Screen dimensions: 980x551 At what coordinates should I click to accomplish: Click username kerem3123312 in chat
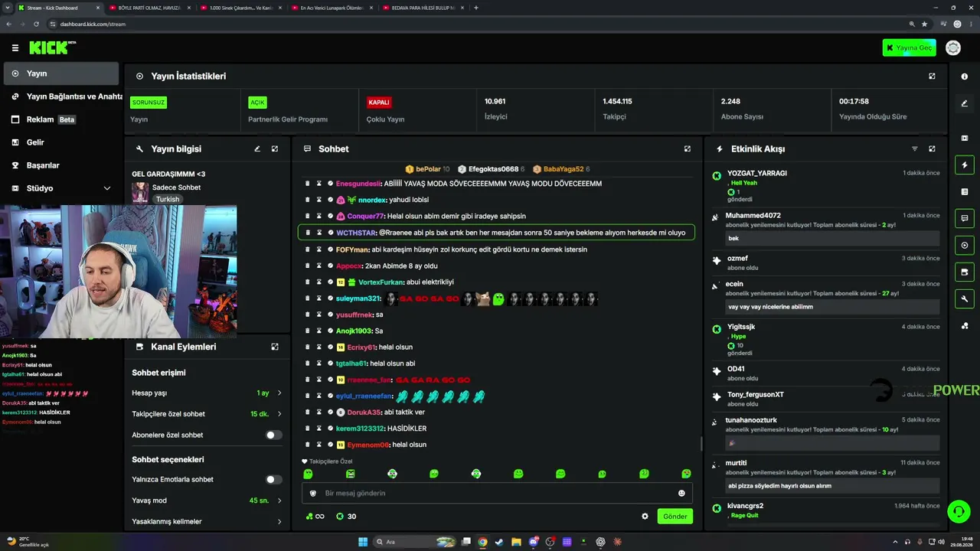pos(360,429)
